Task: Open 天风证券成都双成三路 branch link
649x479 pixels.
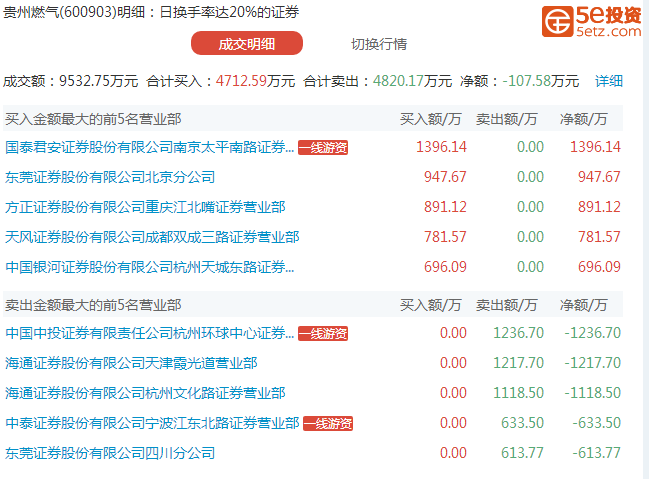Action: pos(152,237)
